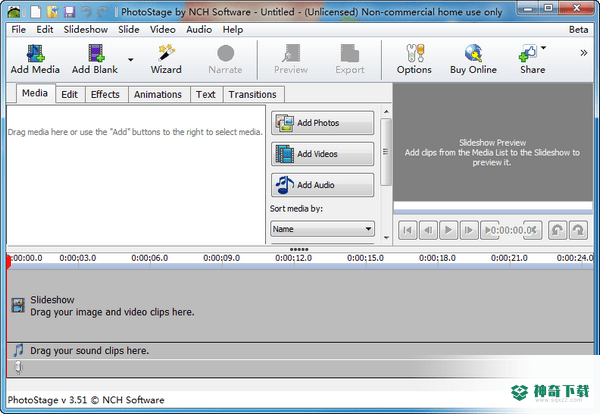Open the Options tools icon

click(x=415, y=53)
